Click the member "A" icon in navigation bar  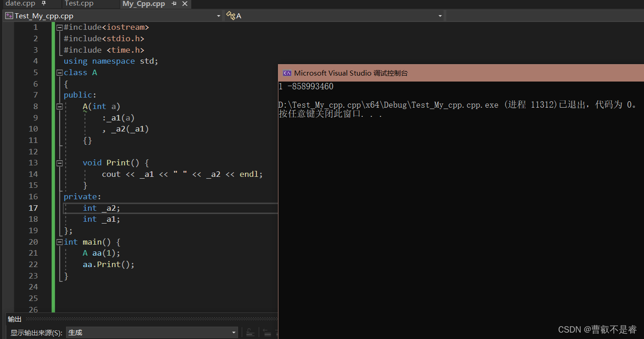[x=232, y=15]
